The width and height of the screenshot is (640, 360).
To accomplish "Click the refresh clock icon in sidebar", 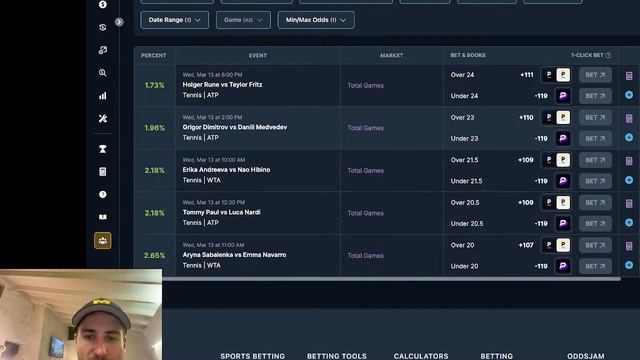I will pyautogui.click(x=103, y=27).
